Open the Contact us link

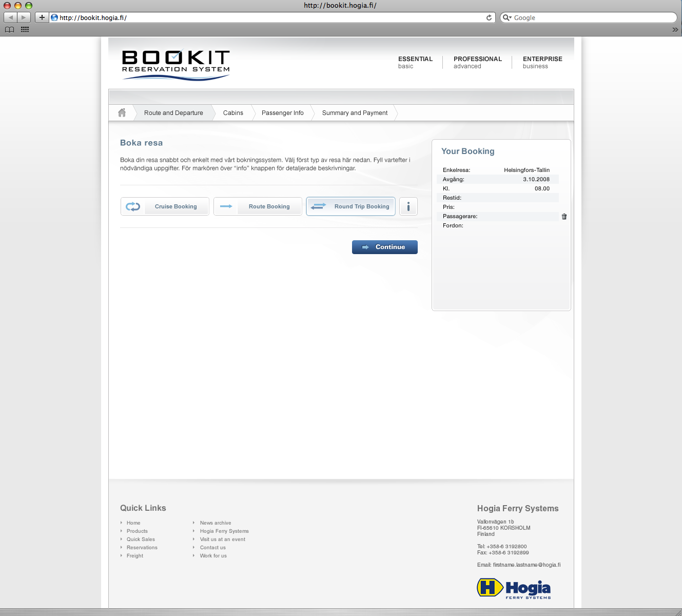tap(213, 548)
